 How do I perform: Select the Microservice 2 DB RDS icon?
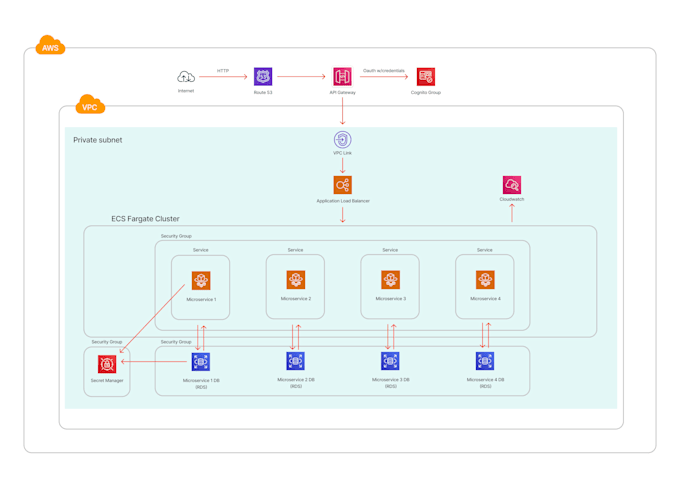[x=295, y=361]
